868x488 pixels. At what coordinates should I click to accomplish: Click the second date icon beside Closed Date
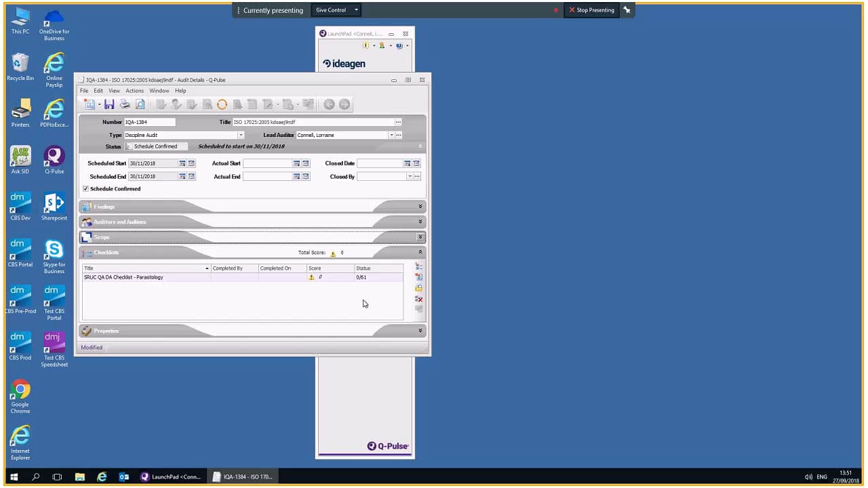pyautogui.click(x=417, y=163)
